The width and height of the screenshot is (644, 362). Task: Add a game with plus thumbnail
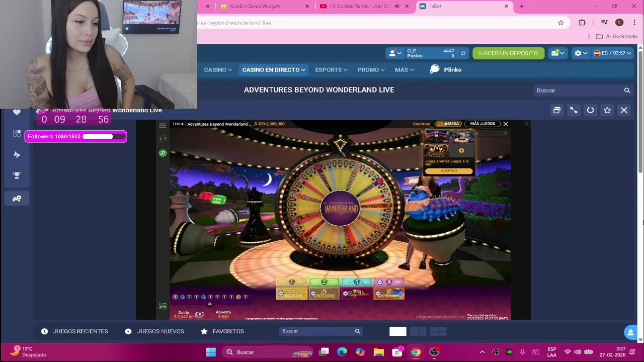(x=461, y=150)
